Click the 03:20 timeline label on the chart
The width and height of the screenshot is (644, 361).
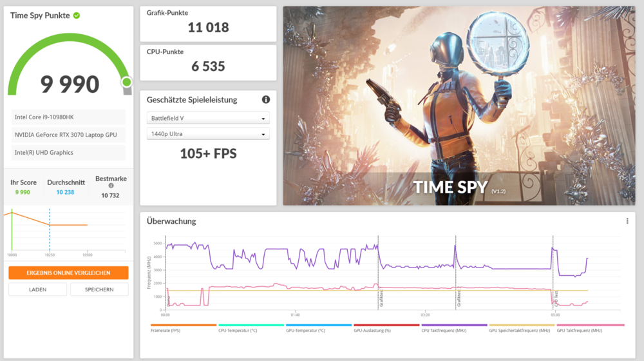(425, 315)
